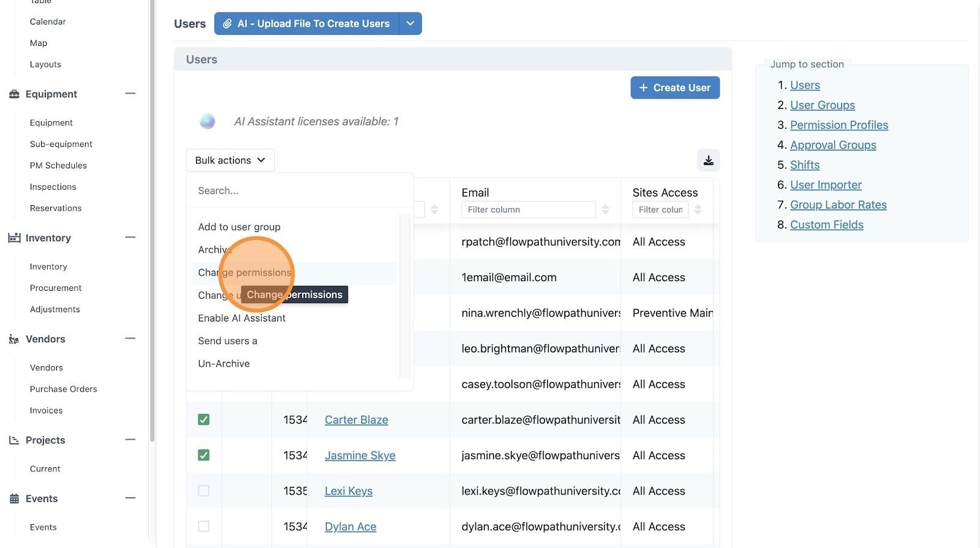Jump to Permission Profiles section
Screen dimensions: 980x548
(x=839, y=125)
